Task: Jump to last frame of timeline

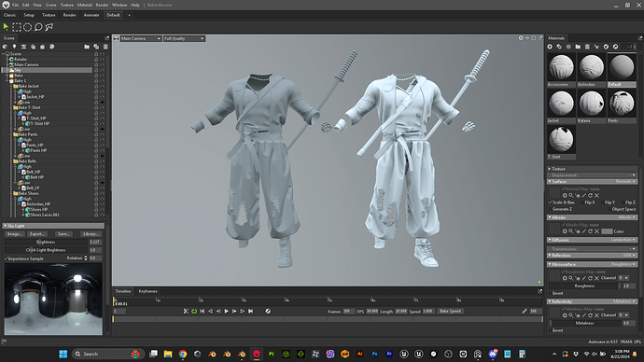Action: pyautogui.click(x=250, y=311)
